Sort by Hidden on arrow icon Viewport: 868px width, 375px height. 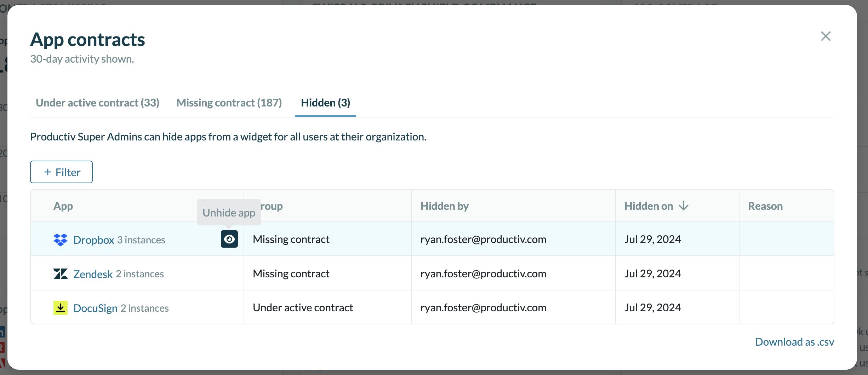(x=684, y=206)
